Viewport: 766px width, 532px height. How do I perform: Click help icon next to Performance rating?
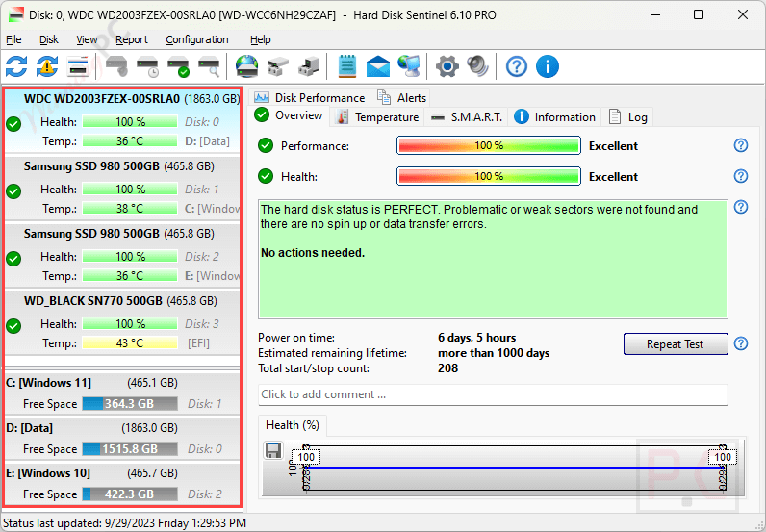(741, 145)
